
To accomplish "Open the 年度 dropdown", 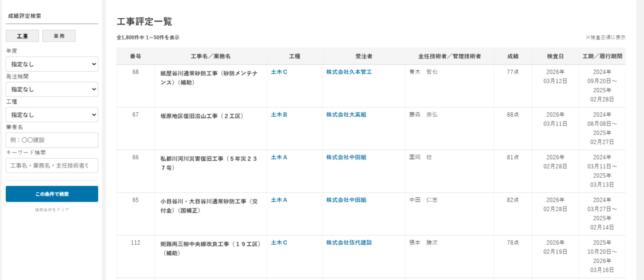I will [x=52, y=64].
